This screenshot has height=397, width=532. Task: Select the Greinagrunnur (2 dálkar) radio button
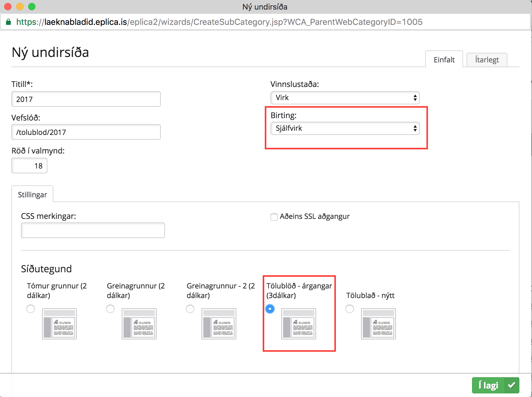(110, 309)
